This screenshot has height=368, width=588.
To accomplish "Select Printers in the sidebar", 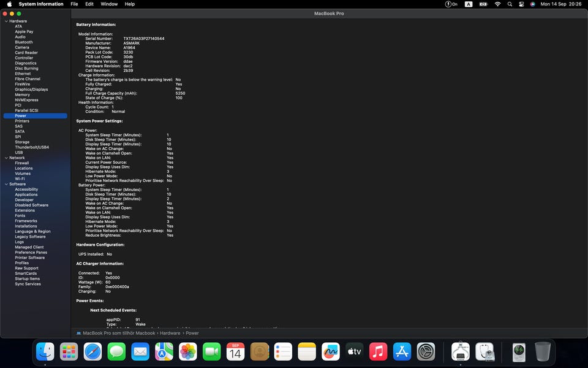I will 22,121.
